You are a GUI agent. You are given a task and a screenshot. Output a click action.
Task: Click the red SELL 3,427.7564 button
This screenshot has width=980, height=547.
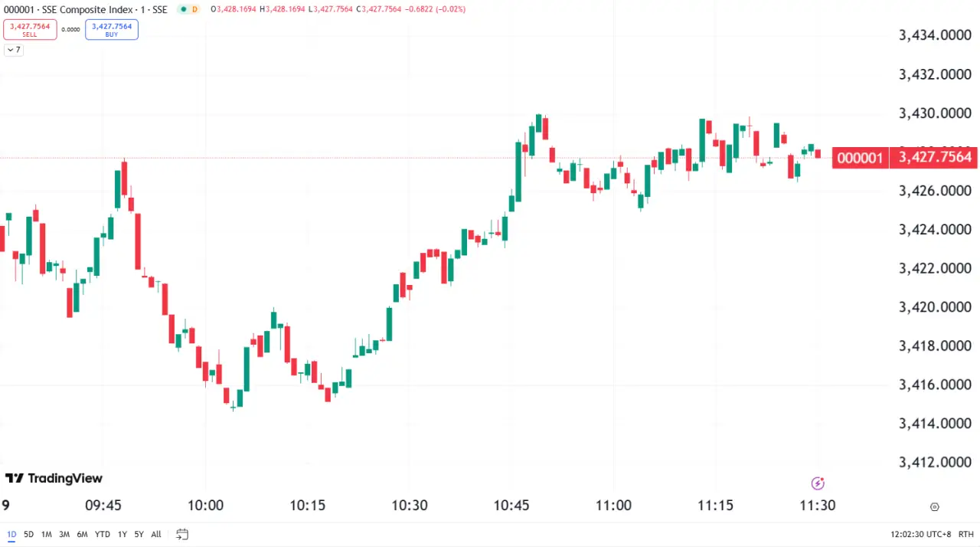30,30
